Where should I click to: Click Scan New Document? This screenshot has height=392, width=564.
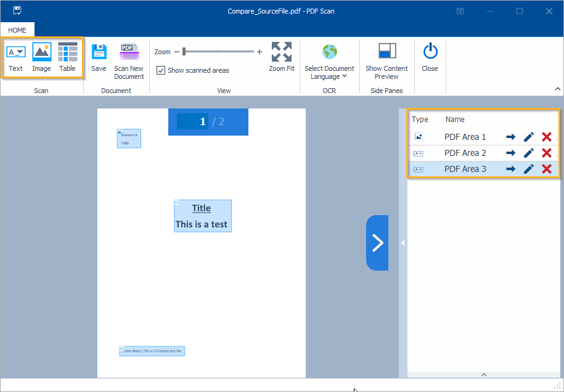(129, 60)
